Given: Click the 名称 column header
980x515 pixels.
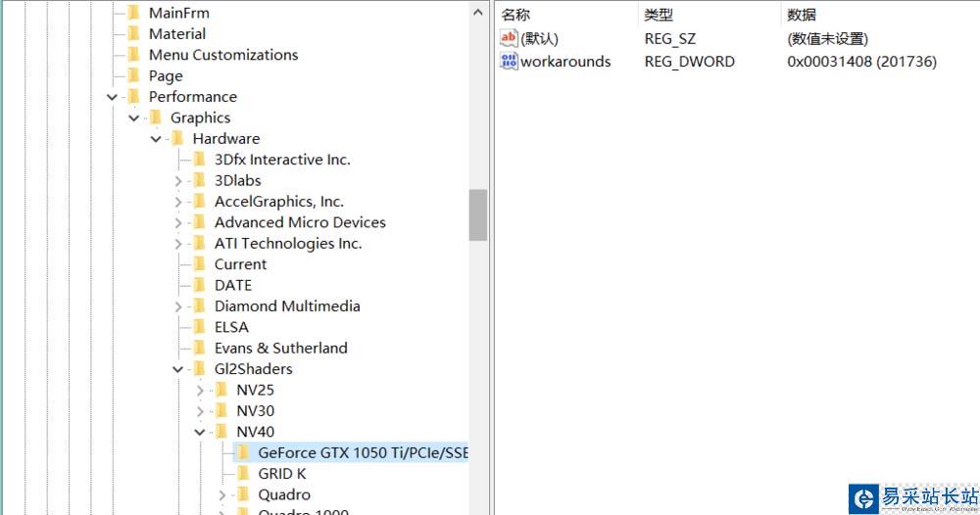Looking at the screenshot, I should (x=515, y=15).
